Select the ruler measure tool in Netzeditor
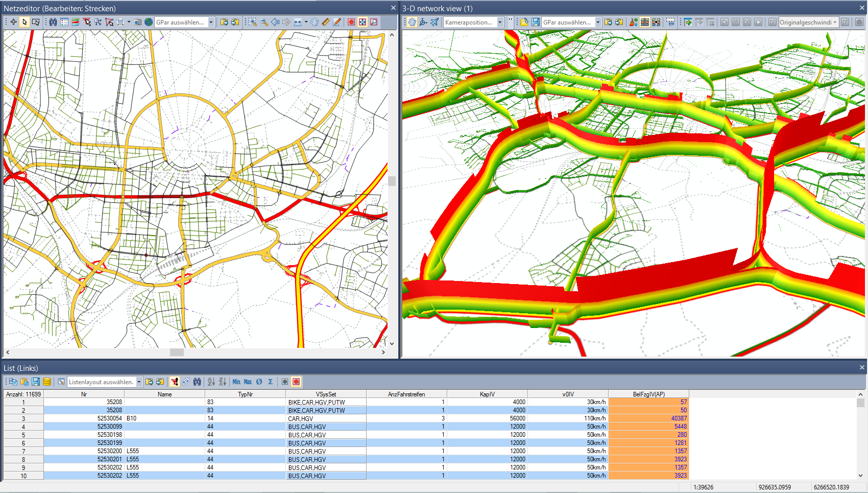The width and height of the screenshot is (868, 493). pyautogui.click(x=326, y=22)
